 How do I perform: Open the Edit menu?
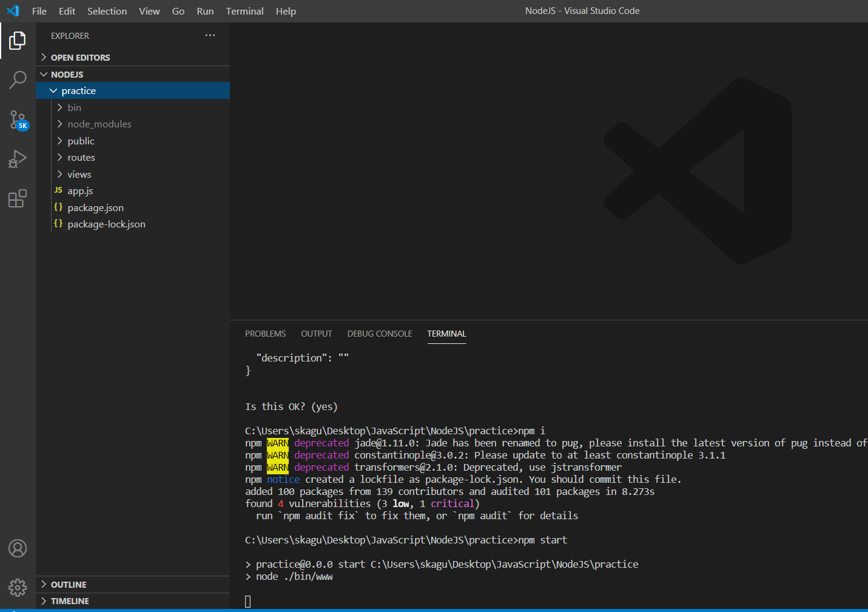(x=67, y=11)
